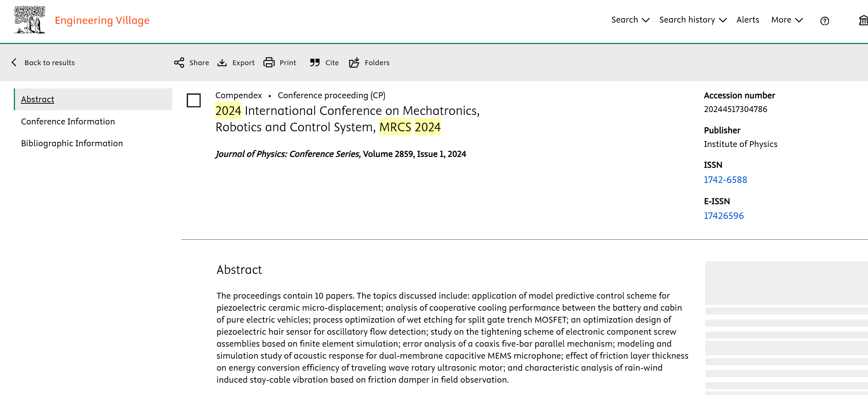Click the Folders label
This screenshot has width=868, height=395.
[377, 63]
